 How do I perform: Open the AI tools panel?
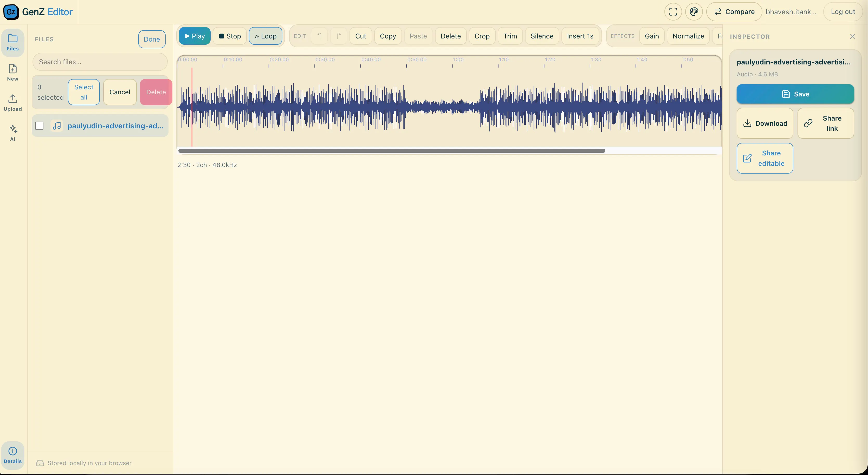click(12, 133)
